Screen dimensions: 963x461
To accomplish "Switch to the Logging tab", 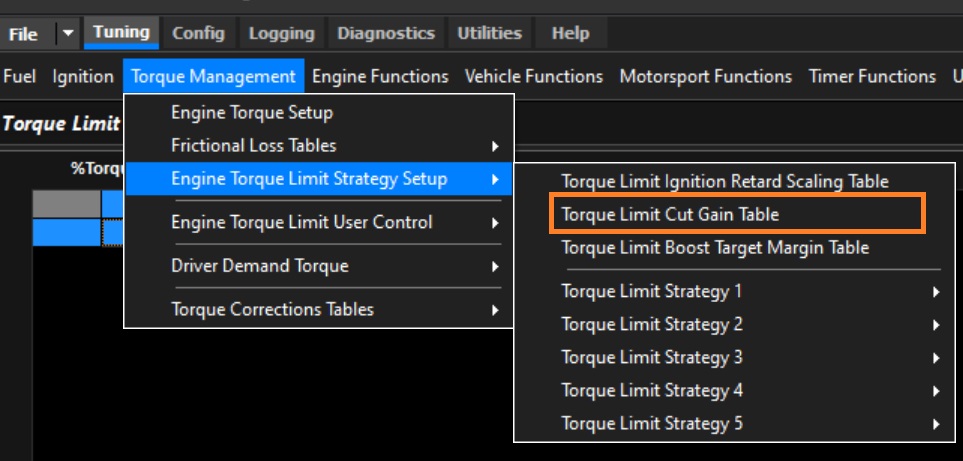I will point(281,33).
